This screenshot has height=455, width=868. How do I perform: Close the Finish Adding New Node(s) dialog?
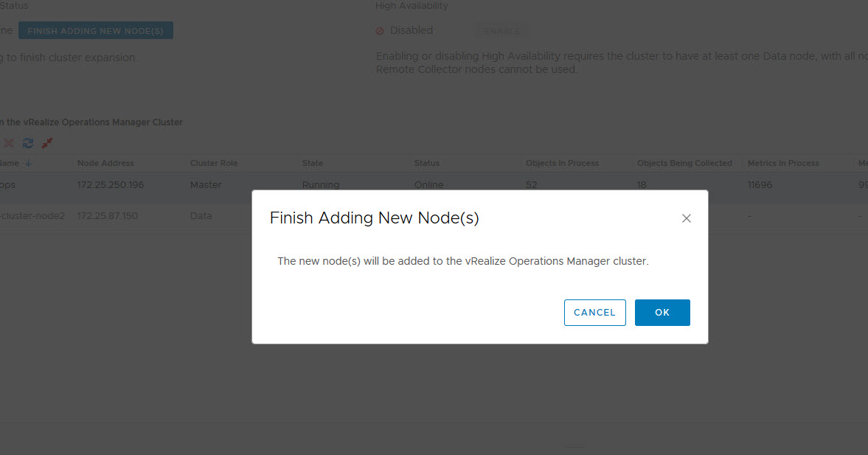tap(686, 218)
